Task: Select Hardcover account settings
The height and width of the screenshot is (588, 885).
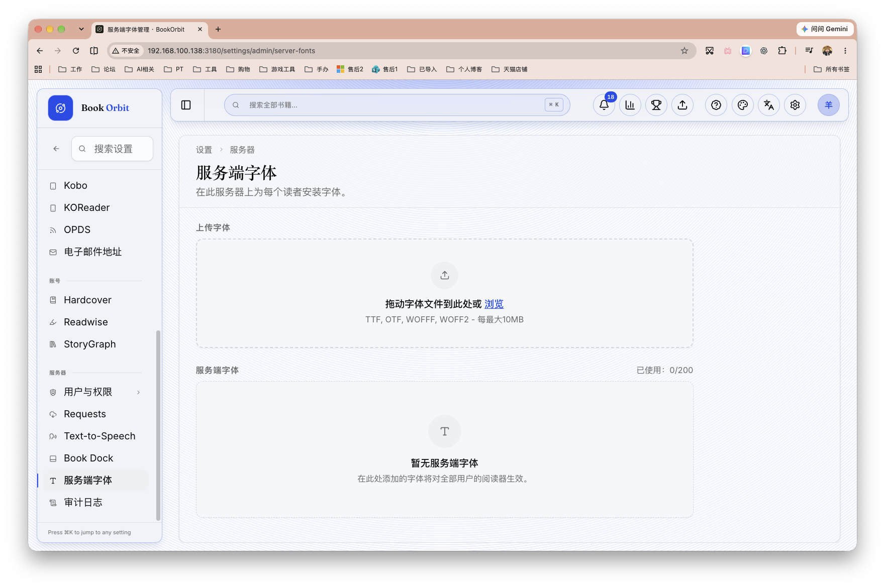Action: click(x=95, y=300)
